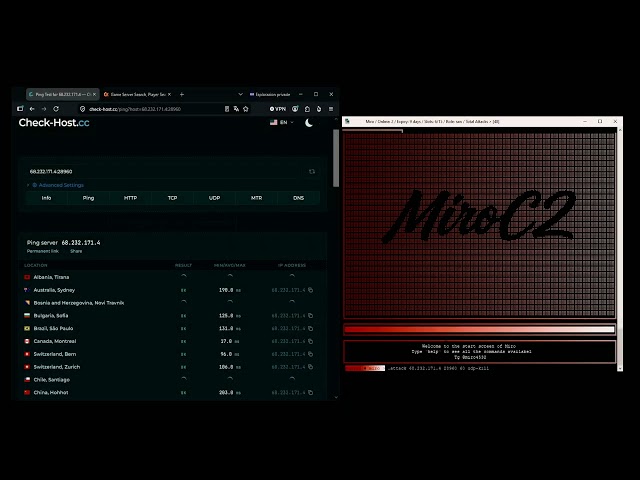This screenshot has height=480, width=640.
Task: Switch to the Ping Test browser tab
Action: [x=62, y=94]
